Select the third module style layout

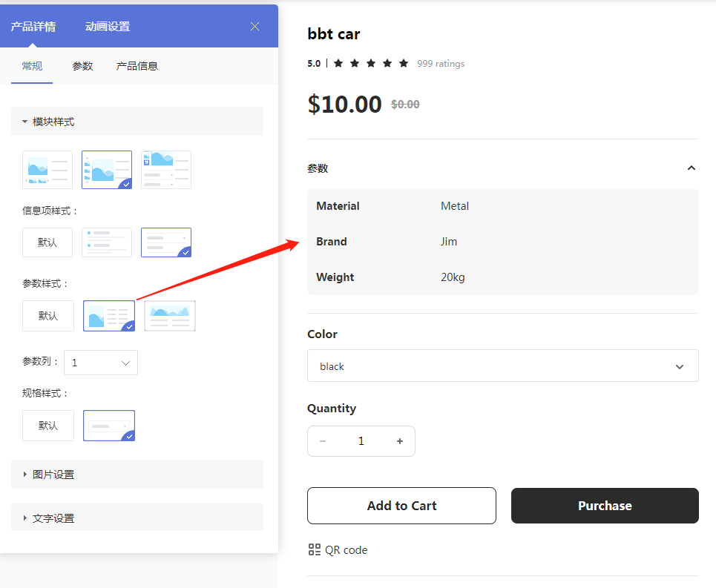(x=166, y=170)
